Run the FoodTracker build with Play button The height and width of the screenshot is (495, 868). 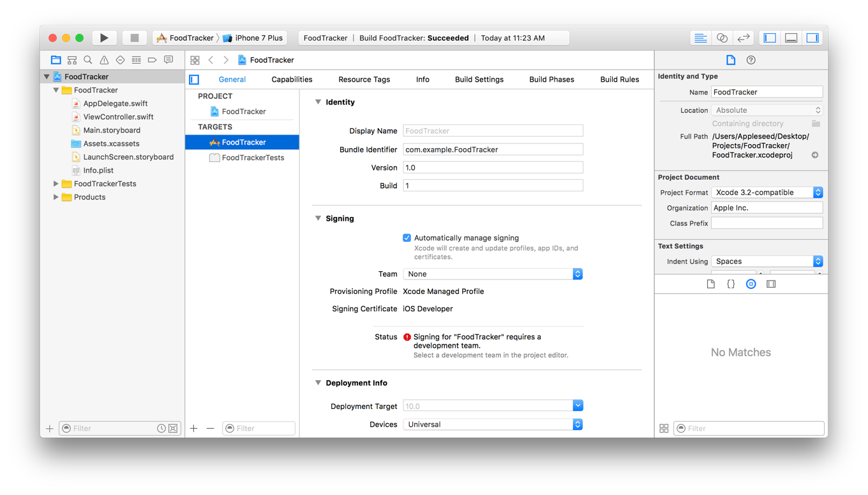[x=104, y=38]
